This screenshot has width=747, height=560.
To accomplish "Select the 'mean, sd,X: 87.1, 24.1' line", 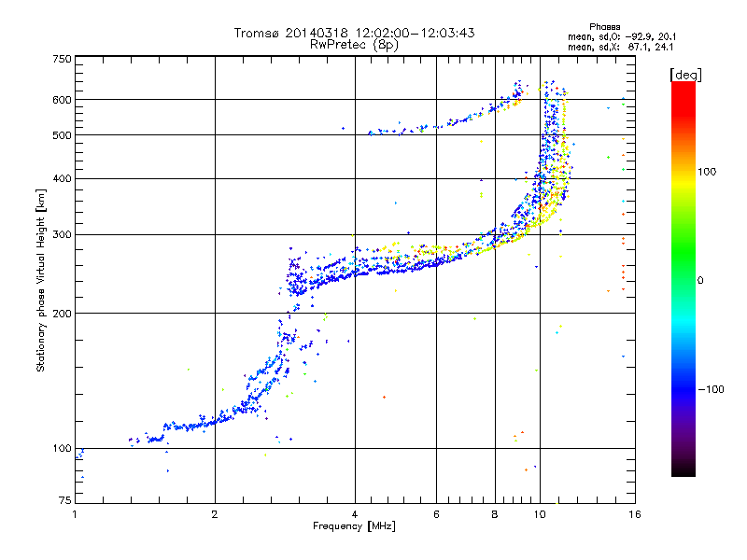I will coord(621,48).
